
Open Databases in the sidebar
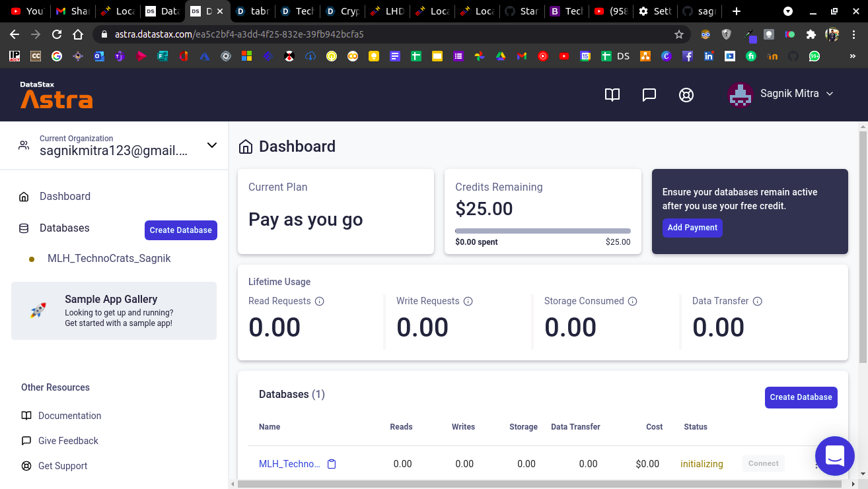pos(64,228)
